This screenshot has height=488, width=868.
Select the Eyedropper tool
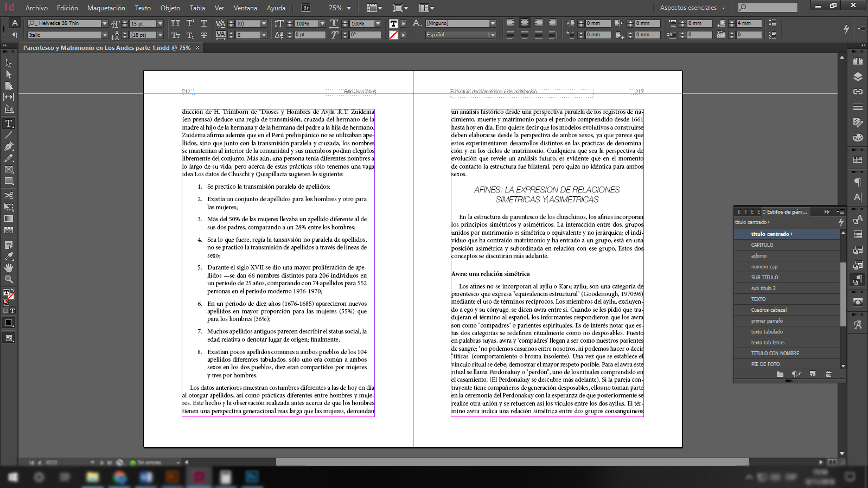(9, 256)
